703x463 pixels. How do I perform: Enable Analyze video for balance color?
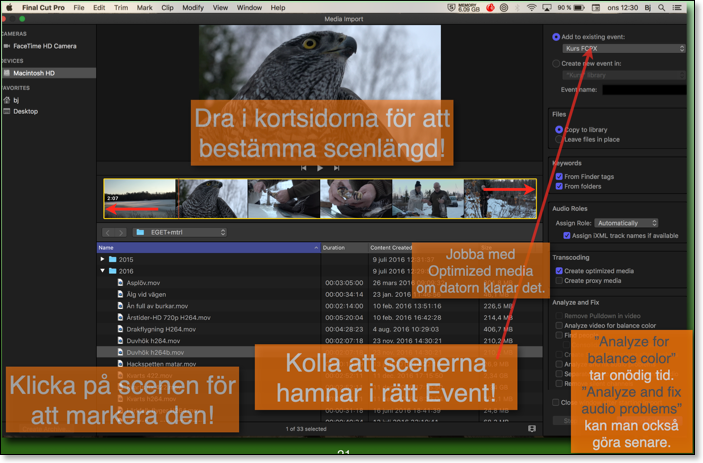pos(559,325)
